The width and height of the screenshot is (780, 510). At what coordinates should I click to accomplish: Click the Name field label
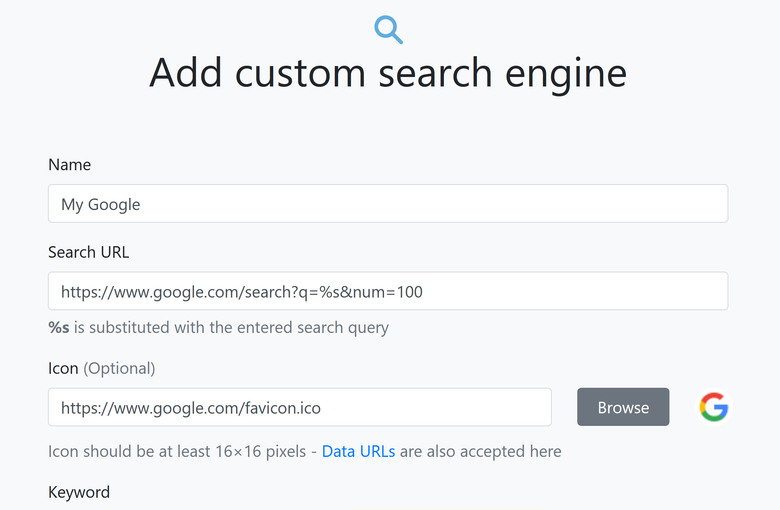(69, 164)
